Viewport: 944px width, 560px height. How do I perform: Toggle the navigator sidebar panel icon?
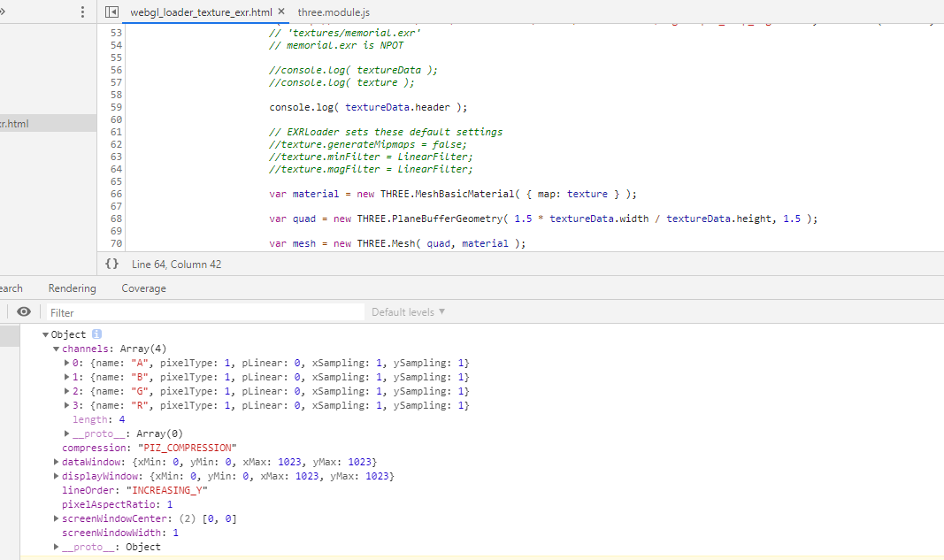tap(111, 12)
